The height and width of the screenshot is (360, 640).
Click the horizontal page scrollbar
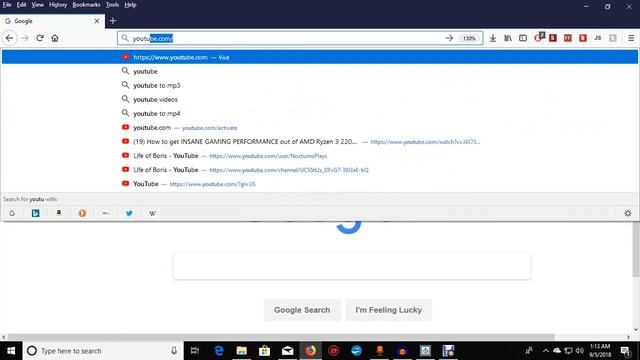[281, 337]
